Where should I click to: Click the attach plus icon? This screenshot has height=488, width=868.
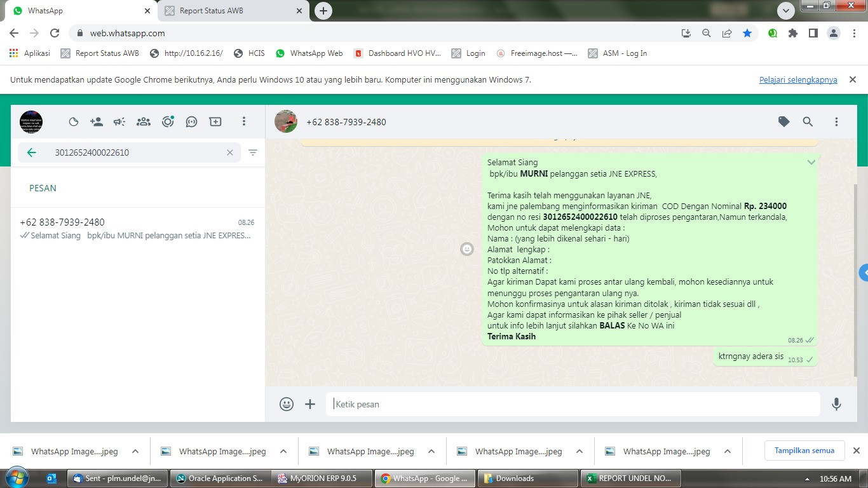coord(310,404)
